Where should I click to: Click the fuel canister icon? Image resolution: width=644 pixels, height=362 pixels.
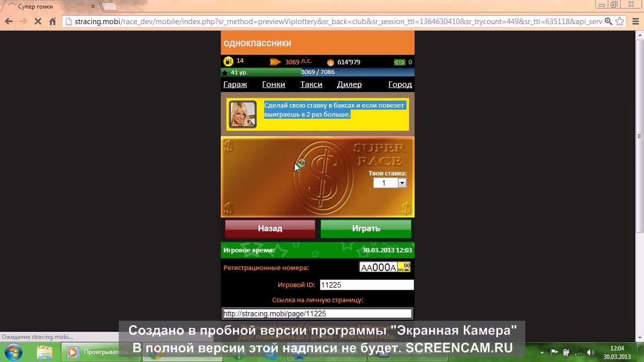coord(228,61)
